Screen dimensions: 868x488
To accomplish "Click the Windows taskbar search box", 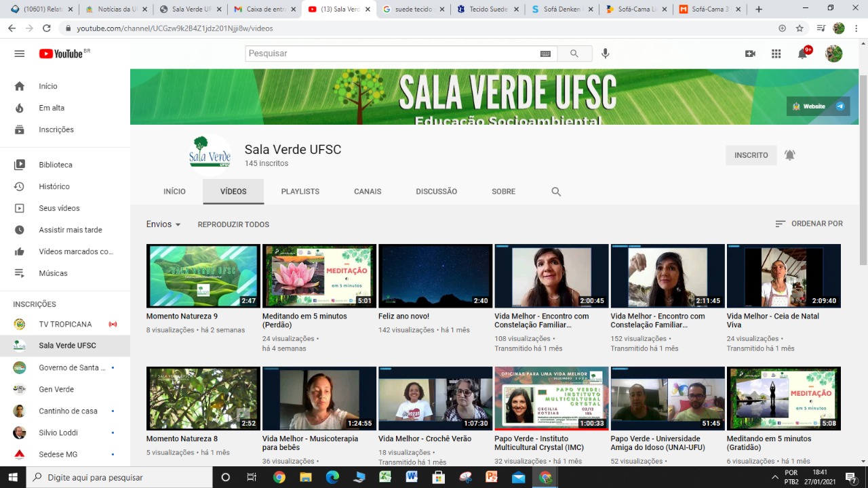I will pyautogui.click(x=119, y=477).
